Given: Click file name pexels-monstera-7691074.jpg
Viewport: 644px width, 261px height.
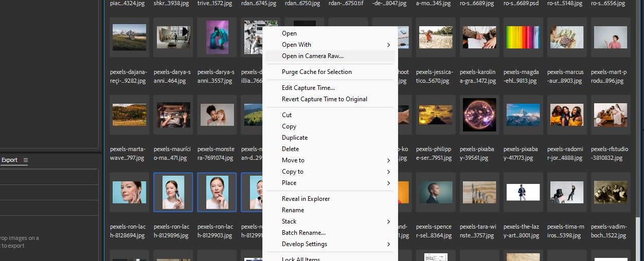Looking at the screenshot, I should pos(217,153).
